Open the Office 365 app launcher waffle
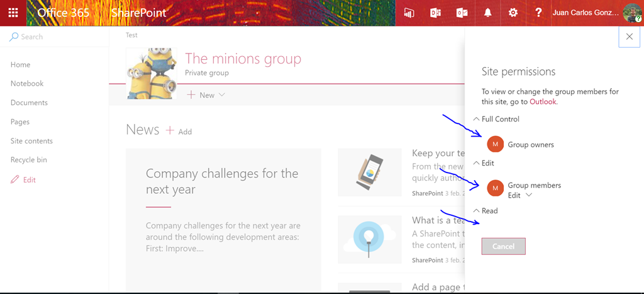Image resolution: width=644 pixels, height=294 pixels. (x=13, y=13)
